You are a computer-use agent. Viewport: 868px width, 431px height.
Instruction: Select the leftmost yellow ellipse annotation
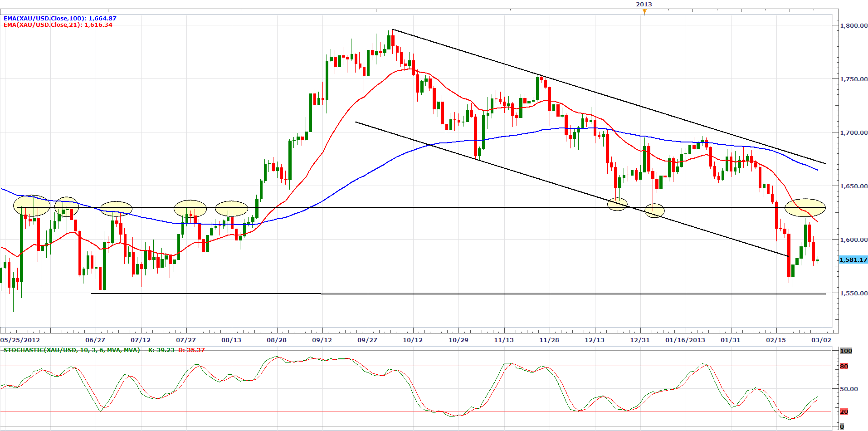pos(32,206)
